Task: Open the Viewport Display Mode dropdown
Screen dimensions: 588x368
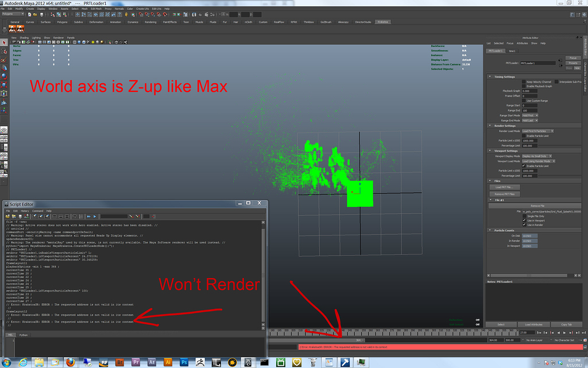Action: tap(536, 156)
